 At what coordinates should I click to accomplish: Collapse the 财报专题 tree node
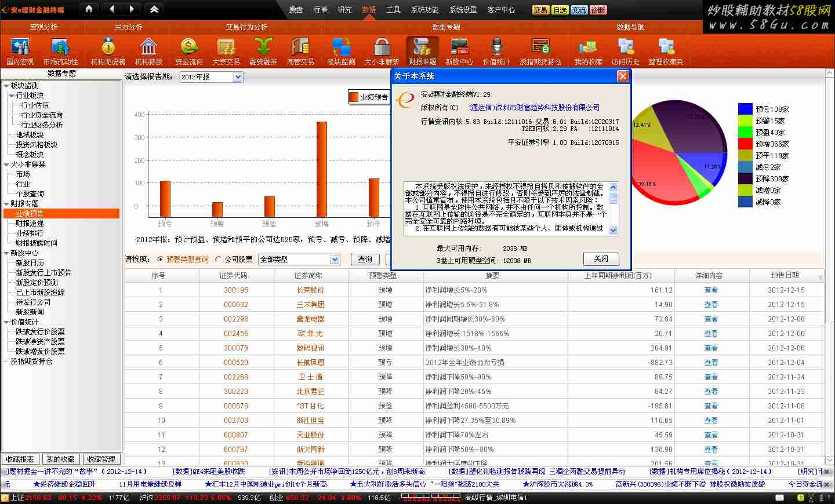point(6,204)
